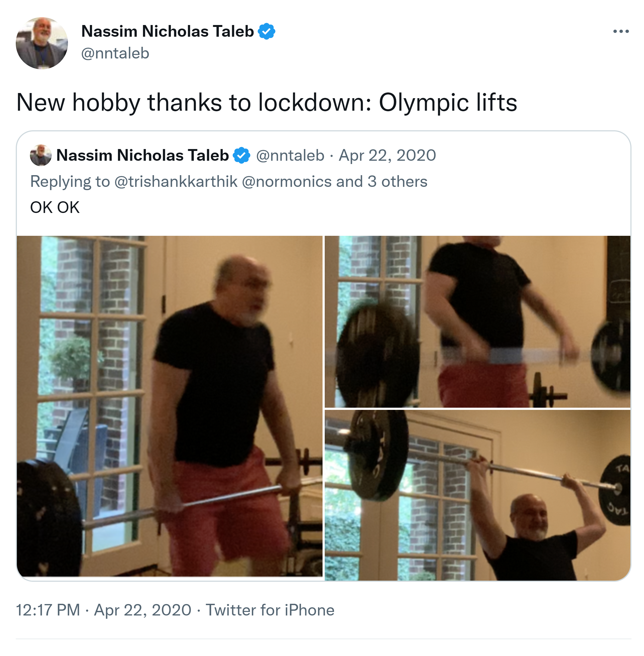Click Nassim Nicholas Taleb's large profile avatar

(42, 43)
